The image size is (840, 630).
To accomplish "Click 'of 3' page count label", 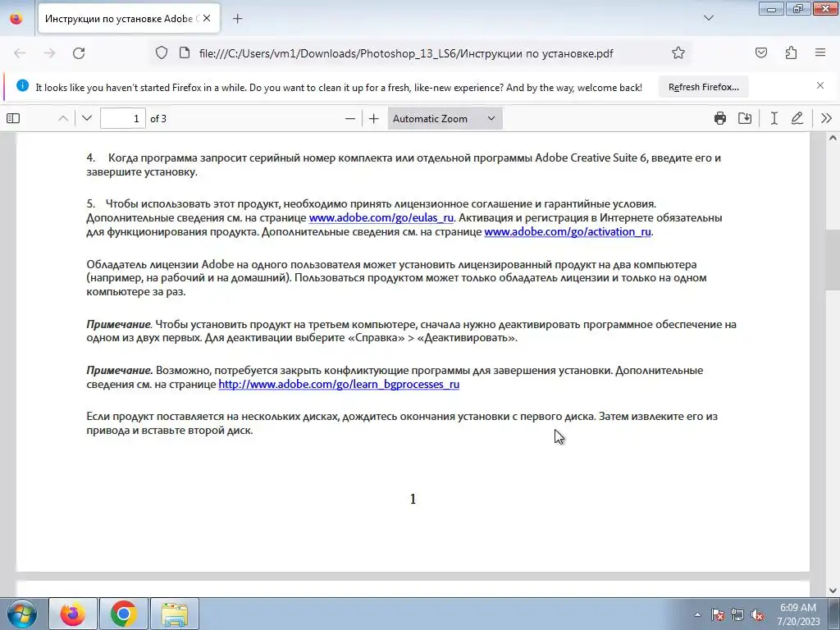I will click(158, 119).
